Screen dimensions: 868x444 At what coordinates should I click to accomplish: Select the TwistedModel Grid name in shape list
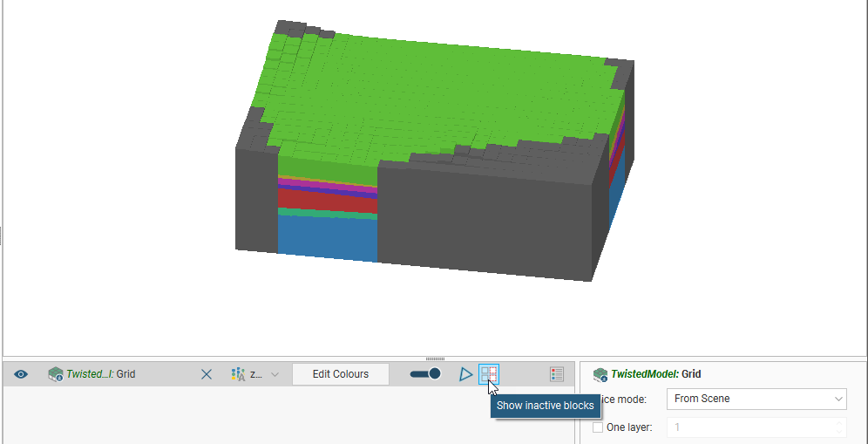click(100, 374)
